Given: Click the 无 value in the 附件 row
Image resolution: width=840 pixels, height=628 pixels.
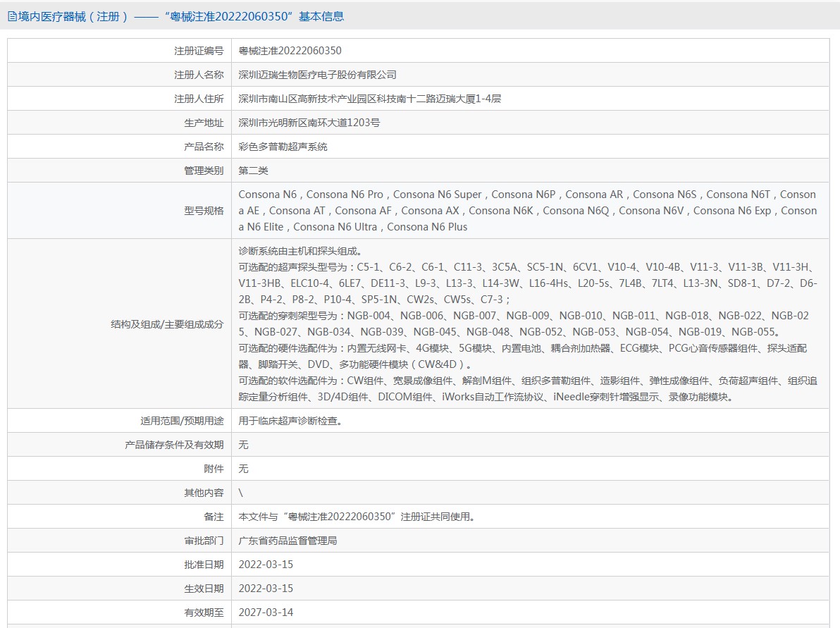Looking at the screenshot, I should (243, 469).
